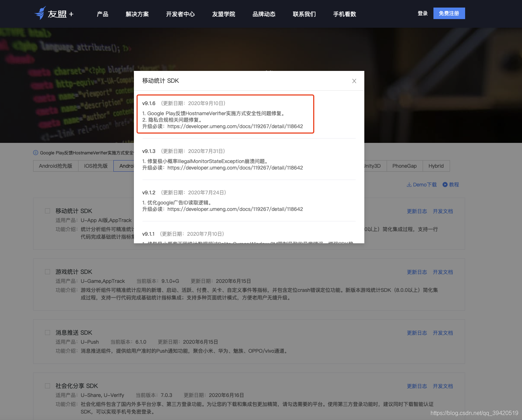Switch to Unity3D tab
Viewport: 522px width, 420px height.
point(375,166)
